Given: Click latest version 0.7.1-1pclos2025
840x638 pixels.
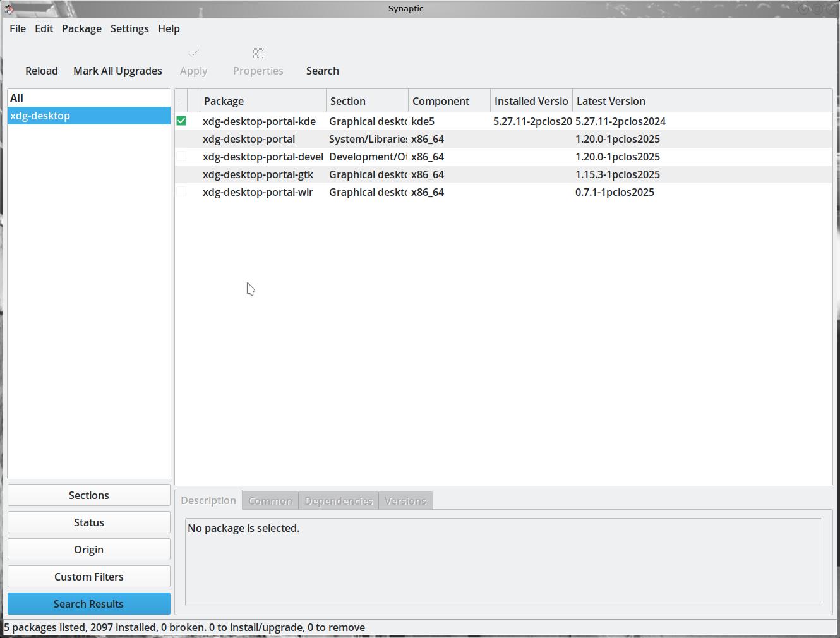Looking at the screenshot, I should coord(615,192).
